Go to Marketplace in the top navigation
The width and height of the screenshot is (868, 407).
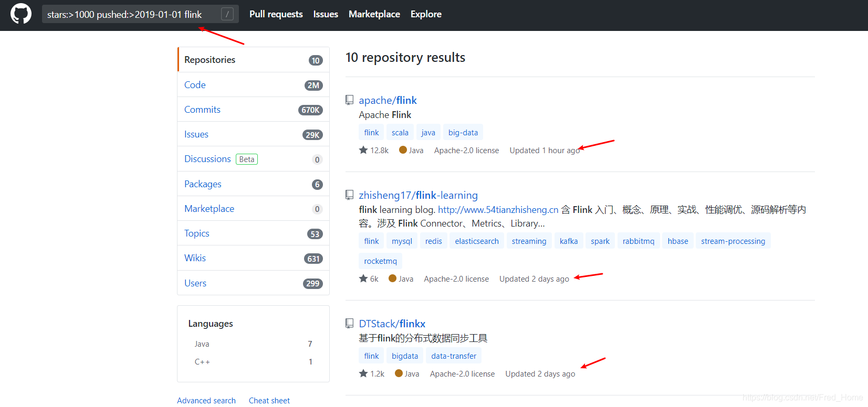(374, 14)
